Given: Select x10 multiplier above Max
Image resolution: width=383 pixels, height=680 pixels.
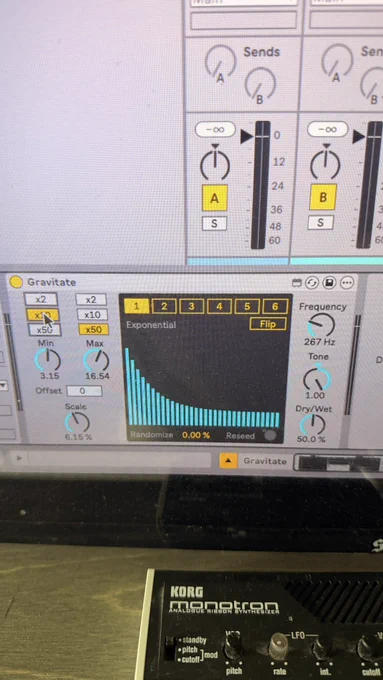Looking at the screenshot, I should (92, 314).
